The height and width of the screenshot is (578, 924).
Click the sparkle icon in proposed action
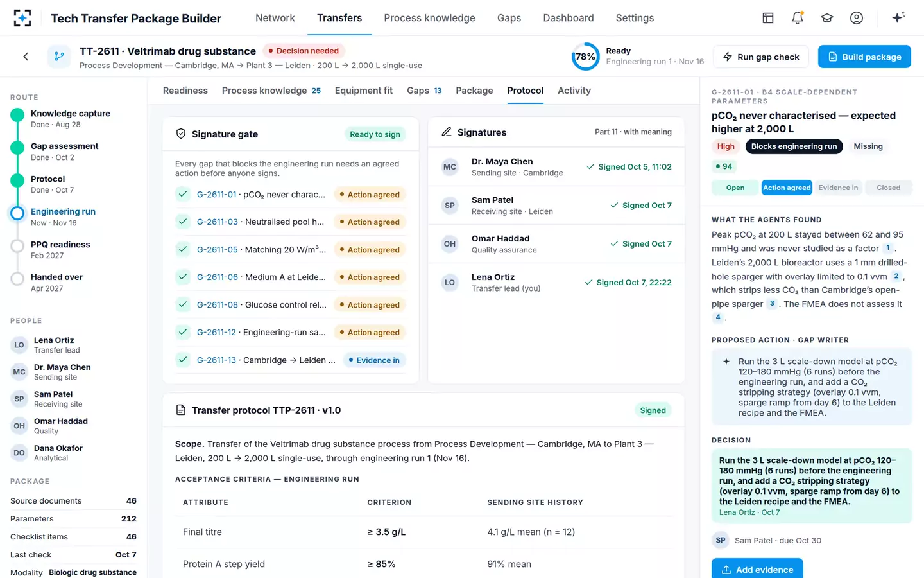726,362
